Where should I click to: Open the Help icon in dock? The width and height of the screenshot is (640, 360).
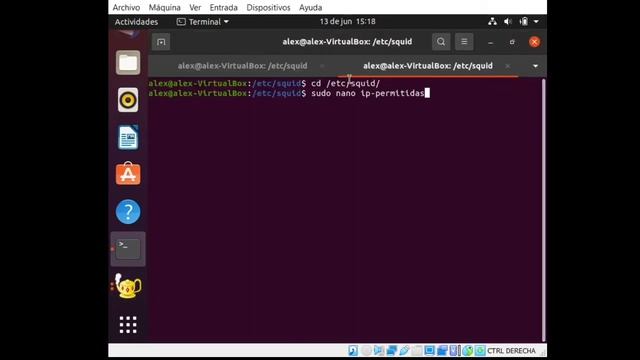(x=128, y=211)
